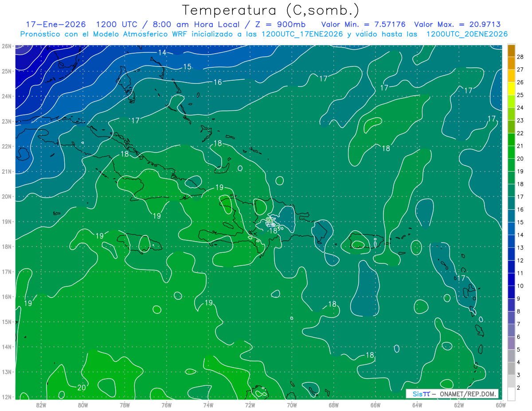Click longitude axis label '74W'
This screenshot has width=532, height=411.
pos(208,405)
